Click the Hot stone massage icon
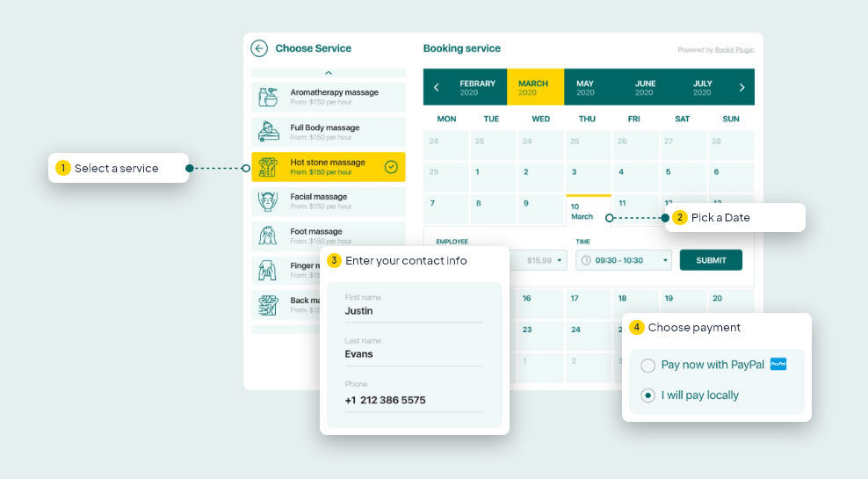The image size is (868, 479). (x=268, y=167)
